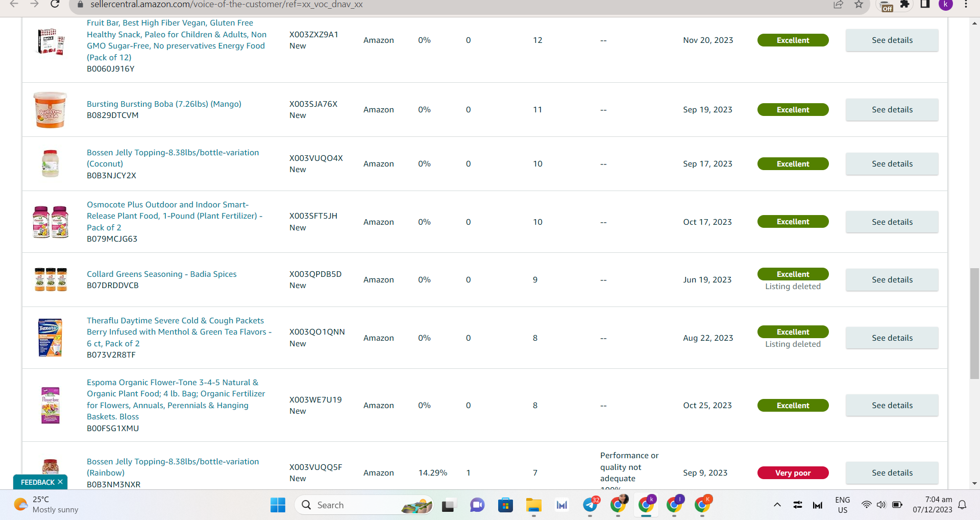Click the Bursting Boba Mango product thumbnail
980x520 pixels.
coord(51,110)
